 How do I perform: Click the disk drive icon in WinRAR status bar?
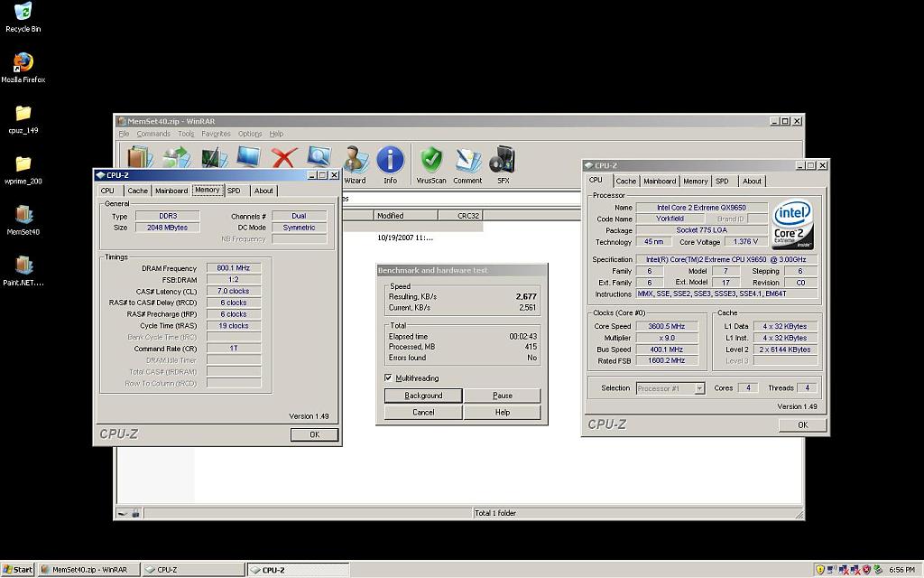122,513
